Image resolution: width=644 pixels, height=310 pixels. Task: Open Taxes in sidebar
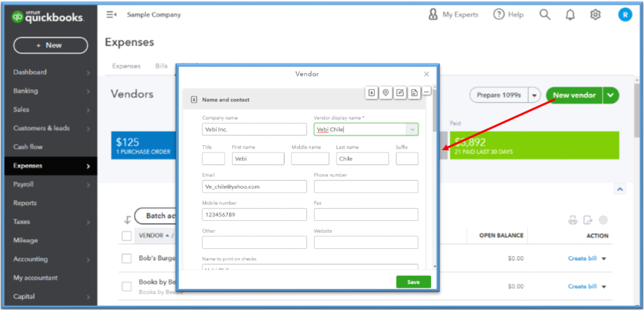(21, 221)
